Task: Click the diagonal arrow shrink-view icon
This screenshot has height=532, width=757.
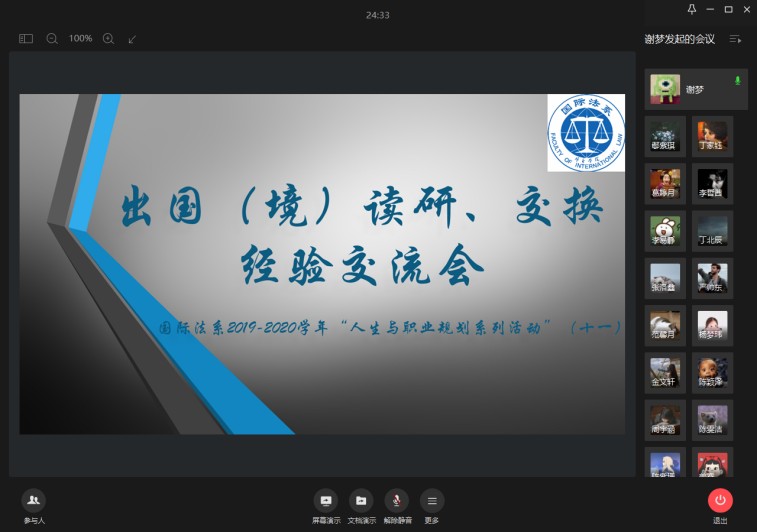Action: [132, 39]
